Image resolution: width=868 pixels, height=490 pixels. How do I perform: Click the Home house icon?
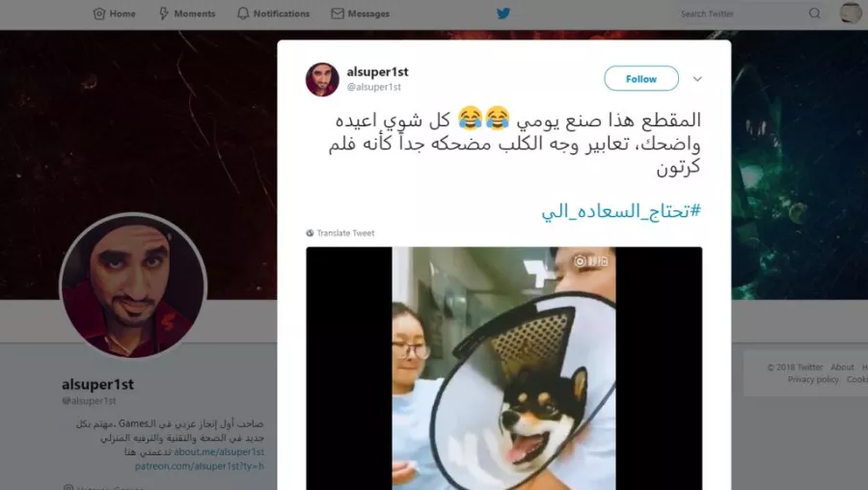tap(99, 14)
